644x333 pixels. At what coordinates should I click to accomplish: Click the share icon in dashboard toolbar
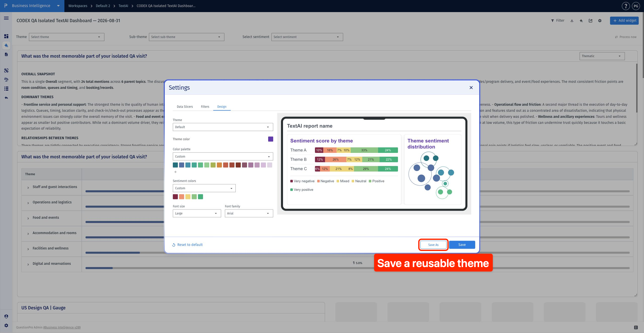[590, 21]
